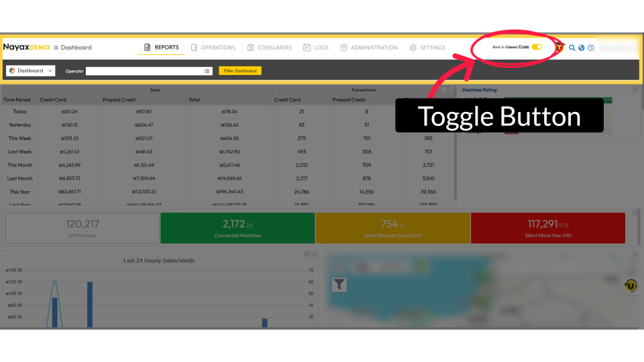Toggle the Back to Classic Core switch
644x362 pixels.
tap(537, 47)
